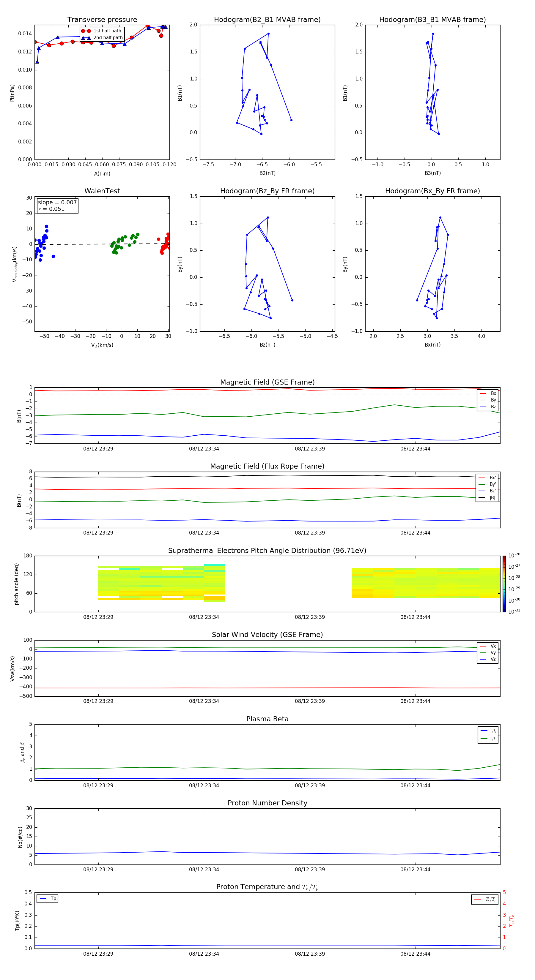The height and width of the screenshot is (980, 535).
Task: Click the "pitch angle (deg)" axis label
Action: click(x=16, y=584)
